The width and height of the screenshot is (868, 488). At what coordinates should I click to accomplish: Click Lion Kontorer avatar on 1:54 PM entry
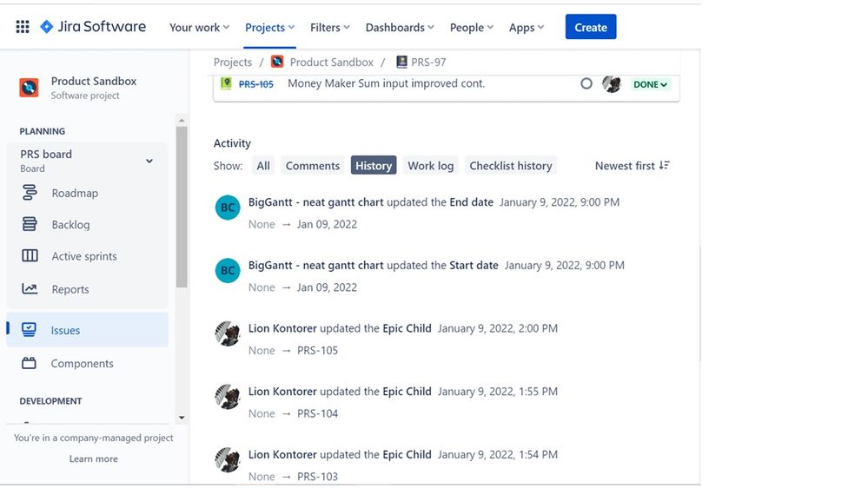point(228,460)
